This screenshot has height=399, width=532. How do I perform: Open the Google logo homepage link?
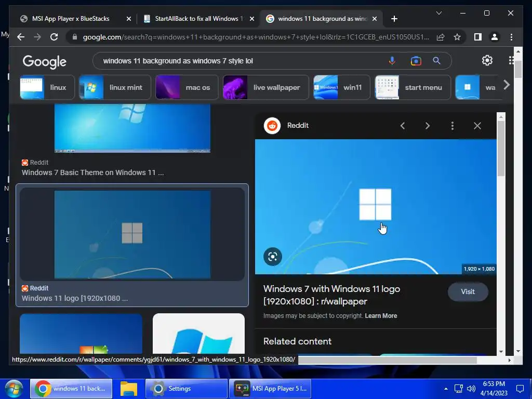[45, 61]
